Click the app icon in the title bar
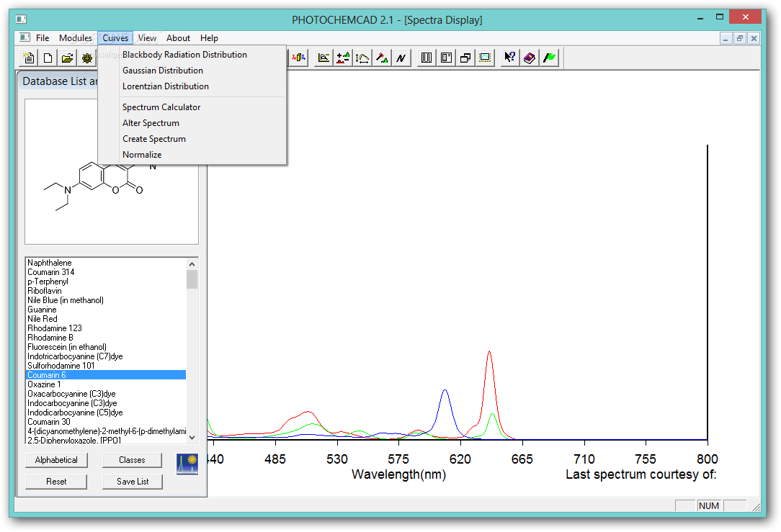781x532 pixels. click(x=21, y=19)
